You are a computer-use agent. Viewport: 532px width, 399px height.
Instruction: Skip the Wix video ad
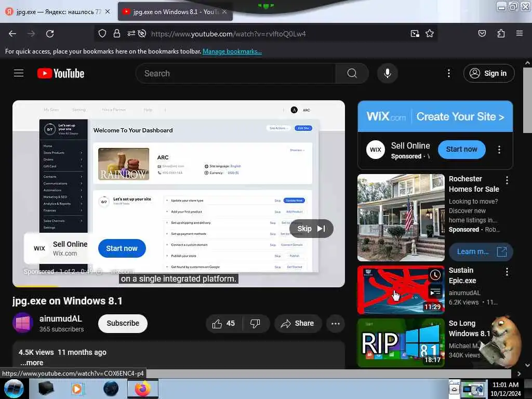[311, 229]
